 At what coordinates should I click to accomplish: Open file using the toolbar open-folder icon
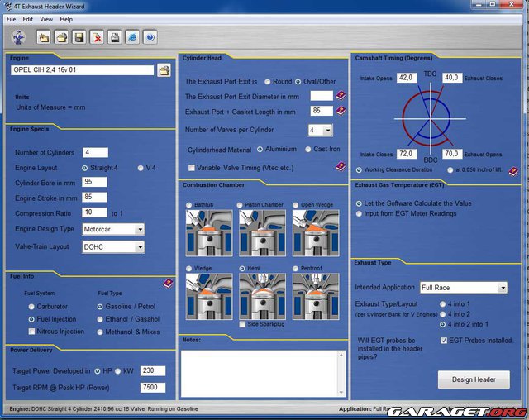pos(60,37)
